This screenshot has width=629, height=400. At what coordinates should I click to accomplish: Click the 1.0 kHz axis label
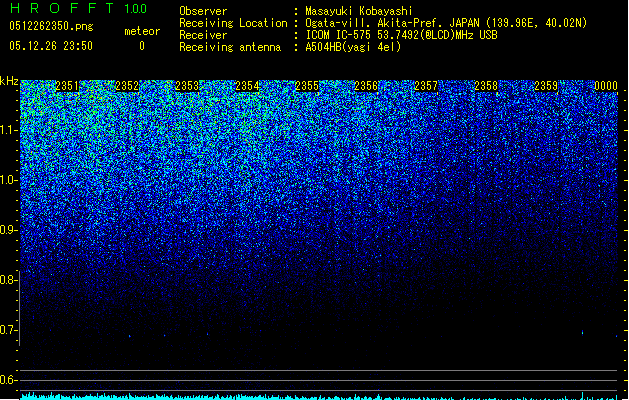tap(9, 180)
